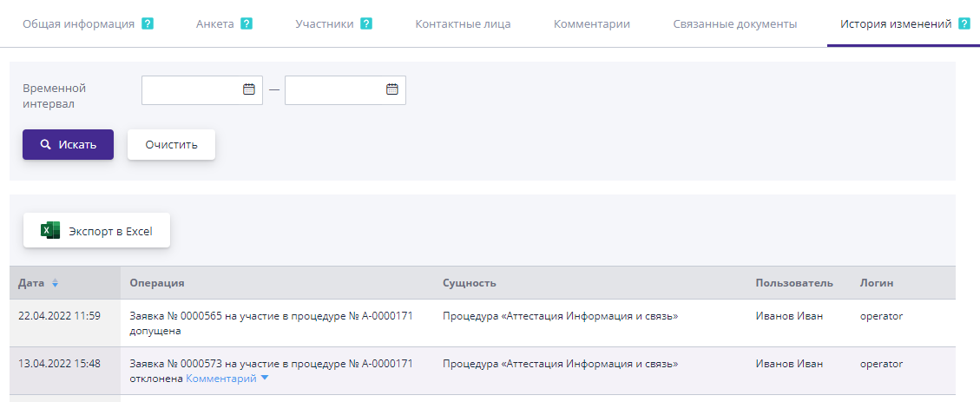Focus the end date input field
Viewport: 980px width, 402px height.
click(334, 89)
